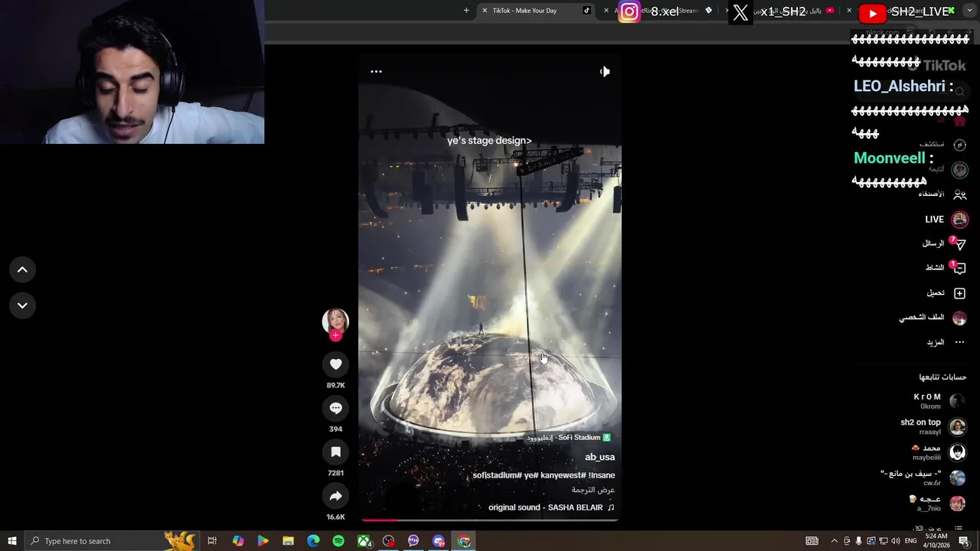Open File Explorer from the taskbar
The image size is (980, 551).
[288, 541]
